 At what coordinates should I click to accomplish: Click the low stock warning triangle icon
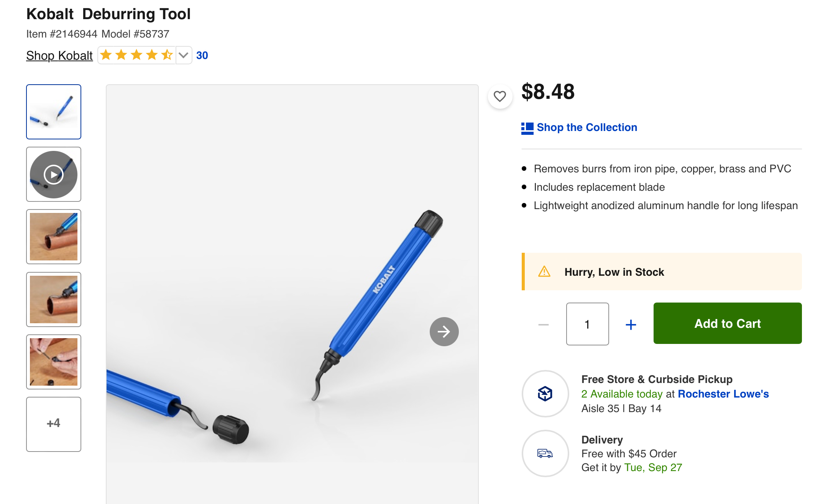544,272
